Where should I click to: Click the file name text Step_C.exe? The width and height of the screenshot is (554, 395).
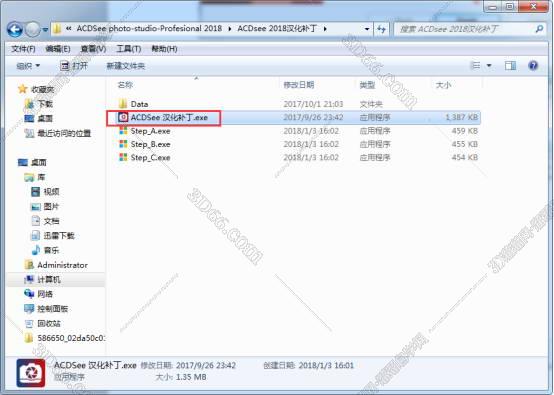[x=151, y=158]
